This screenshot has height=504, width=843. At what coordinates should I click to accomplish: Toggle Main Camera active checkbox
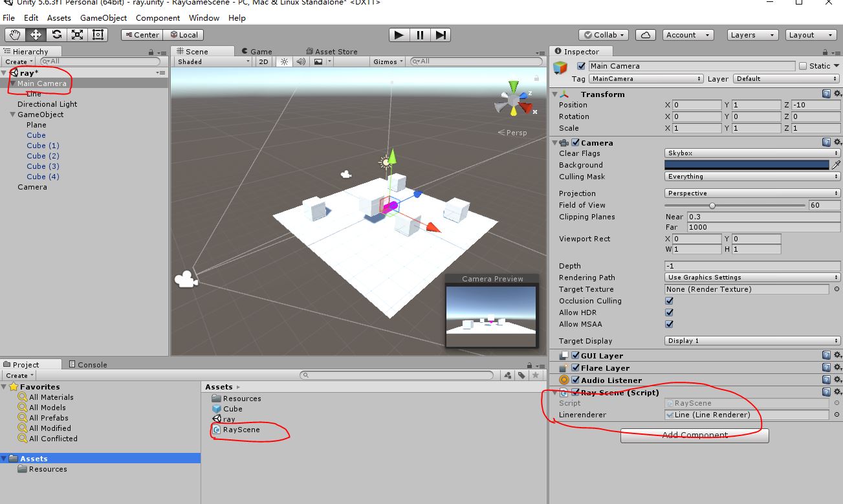581,66
